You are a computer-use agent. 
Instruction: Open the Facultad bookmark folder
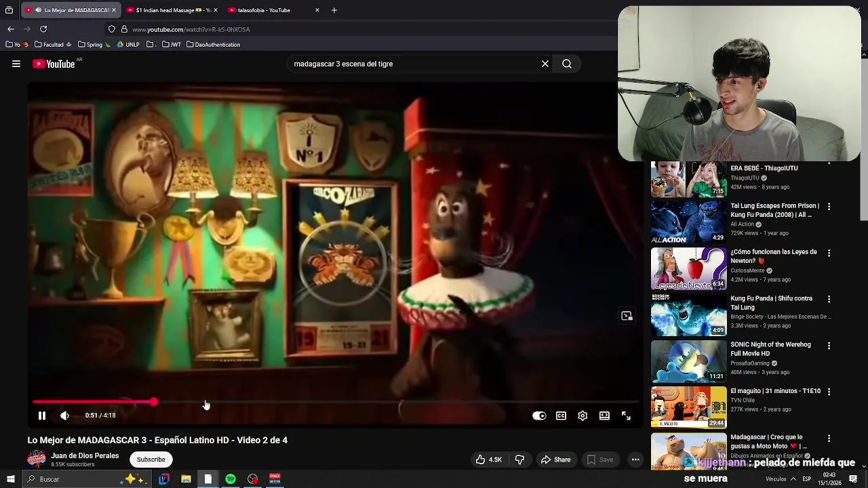53,45
